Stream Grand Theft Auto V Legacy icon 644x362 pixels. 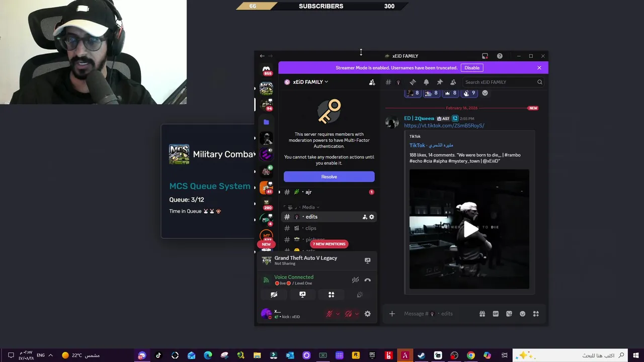pos(367,260)
